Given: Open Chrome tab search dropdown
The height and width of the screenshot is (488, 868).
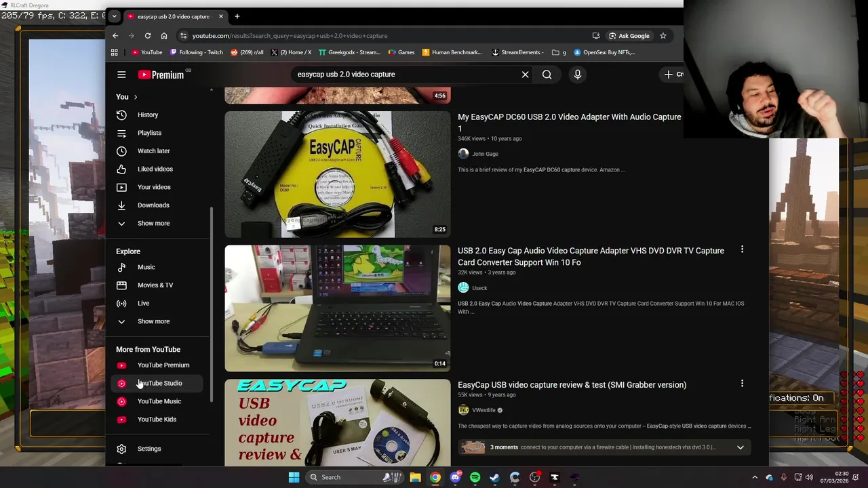Looking at the screenshot, I should click(x=114, y=16).
